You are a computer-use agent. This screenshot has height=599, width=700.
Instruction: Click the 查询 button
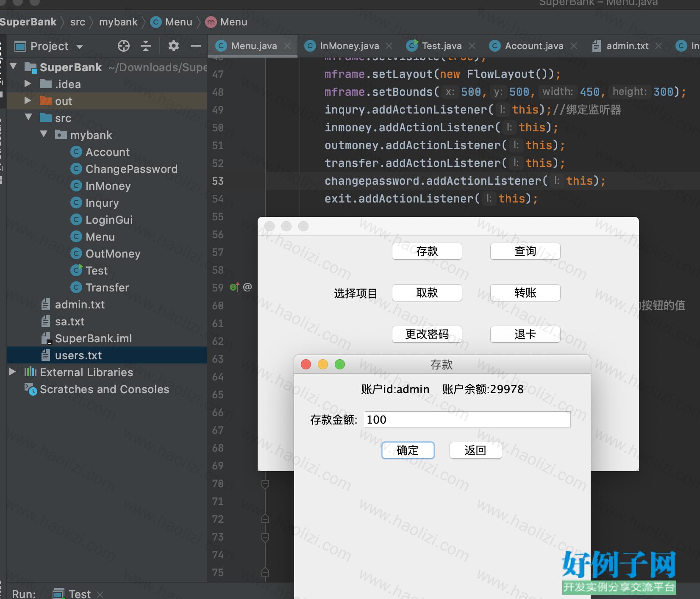(x=525, y=251)
